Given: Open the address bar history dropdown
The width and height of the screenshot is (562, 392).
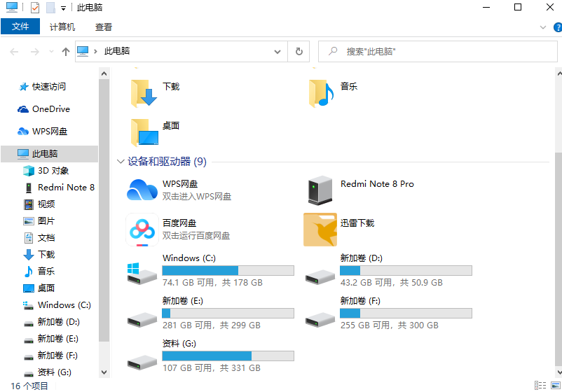Looking at the screenshot, I should (278, 52).
